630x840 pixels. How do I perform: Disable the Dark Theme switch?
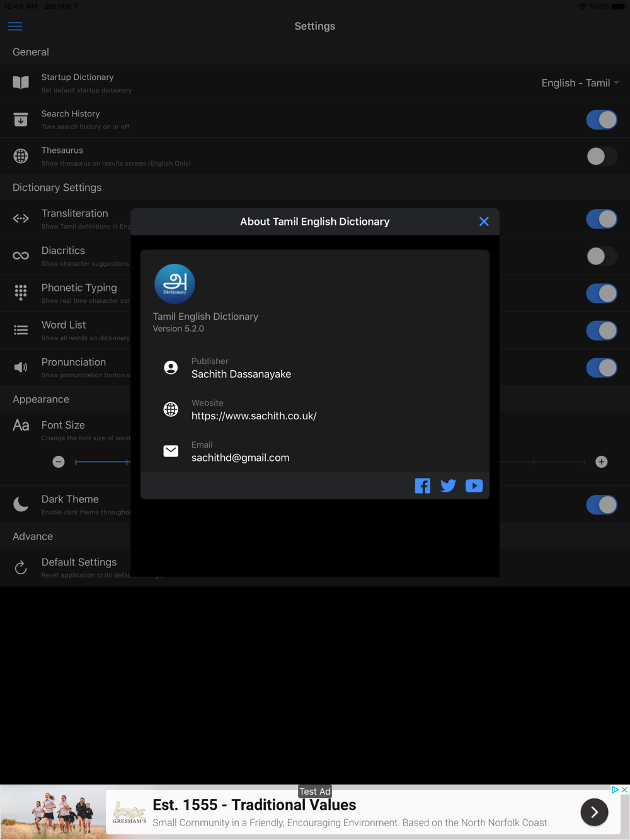(602, 504)
